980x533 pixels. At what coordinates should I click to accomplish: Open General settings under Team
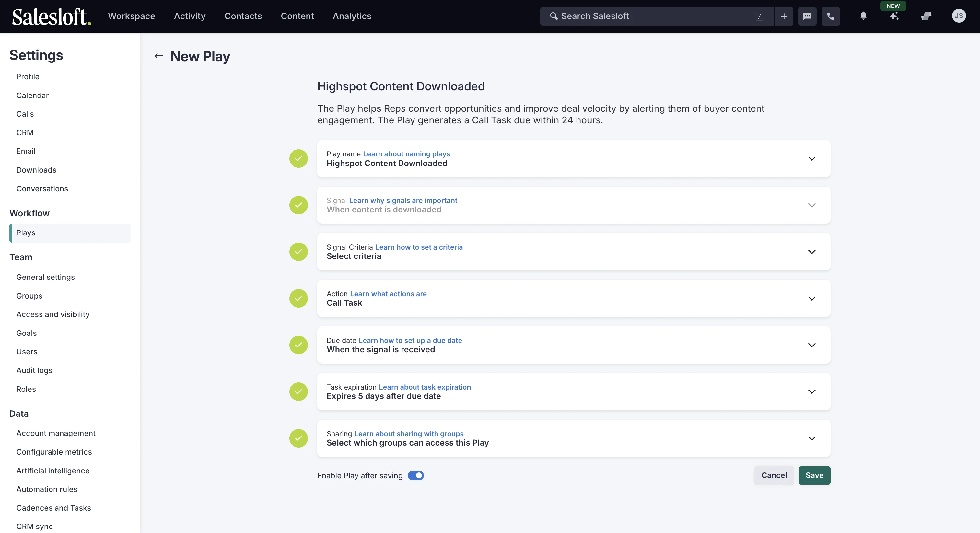point(46,277)
